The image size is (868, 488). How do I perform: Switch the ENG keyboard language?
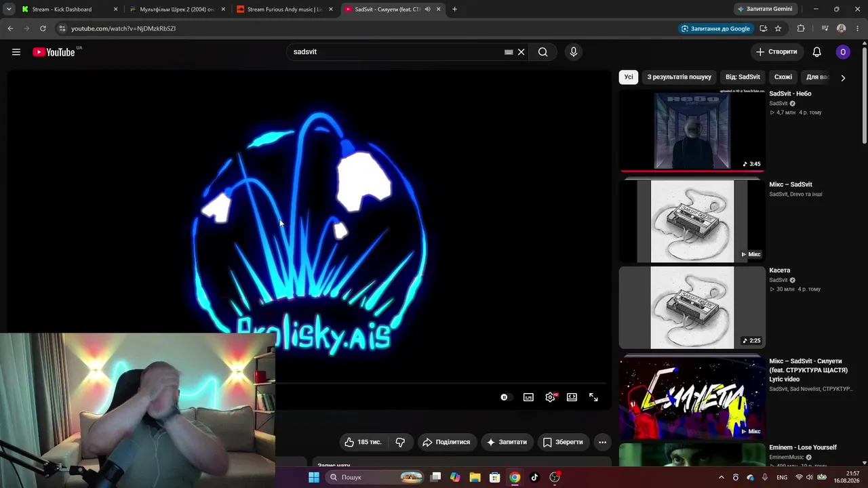pos(782,477)
